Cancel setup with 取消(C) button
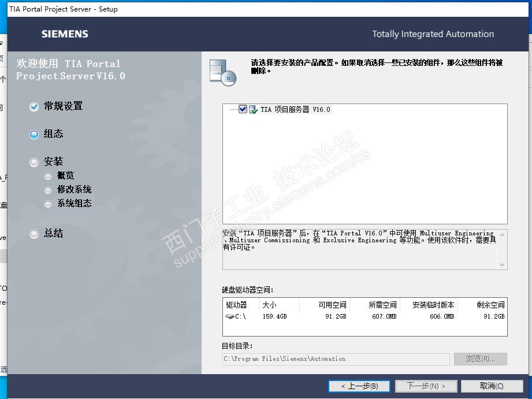 (x=492, y=386)
